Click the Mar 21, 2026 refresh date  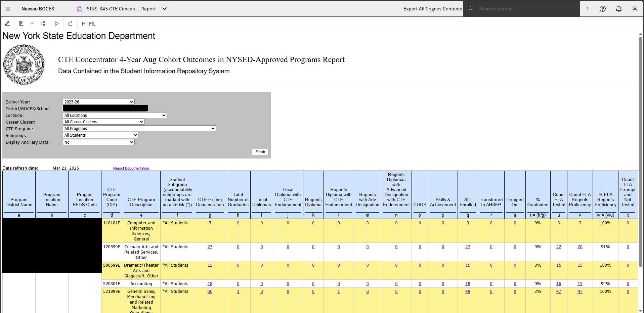[x=66, y=168]
